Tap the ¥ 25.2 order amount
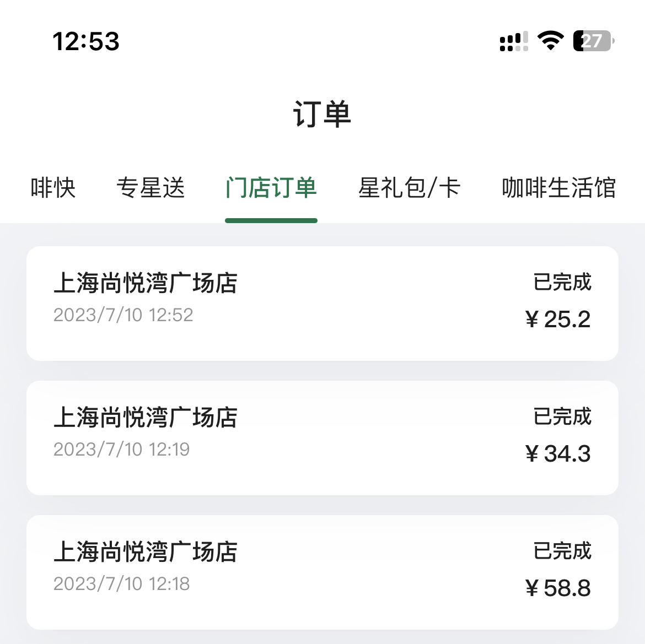 (x=558, y=320)
